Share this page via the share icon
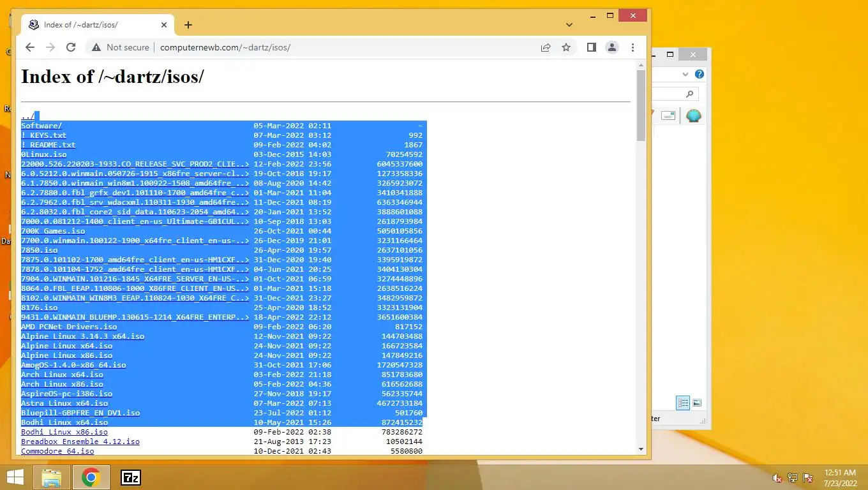 coord(546,47)
